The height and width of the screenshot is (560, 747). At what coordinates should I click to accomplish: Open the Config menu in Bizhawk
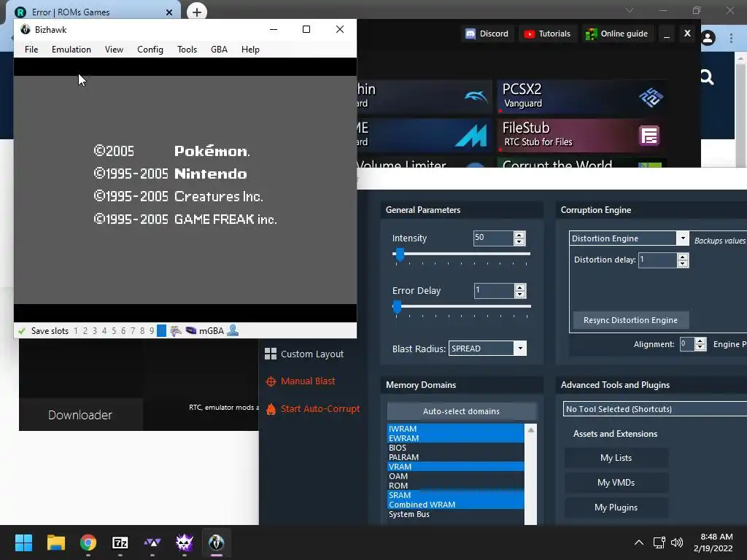click(x=150, y=50)
